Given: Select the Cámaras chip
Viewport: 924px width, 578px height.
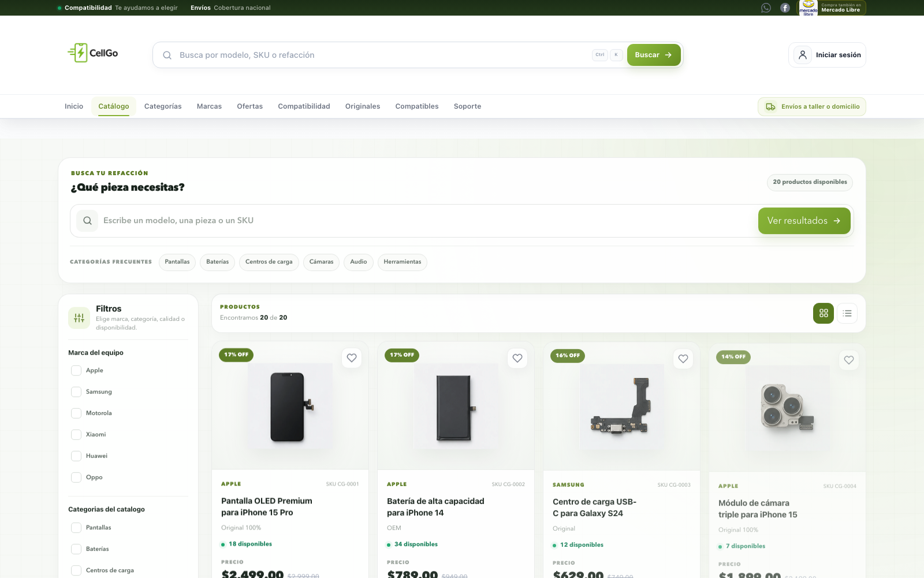Looking at the screenshot, I should click(321, 262).
